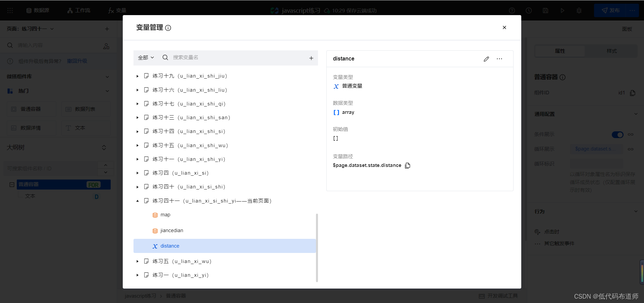Open 数据源 in top navigation
The width and height of the screenshot is (644, 303).
click(38, 10)
